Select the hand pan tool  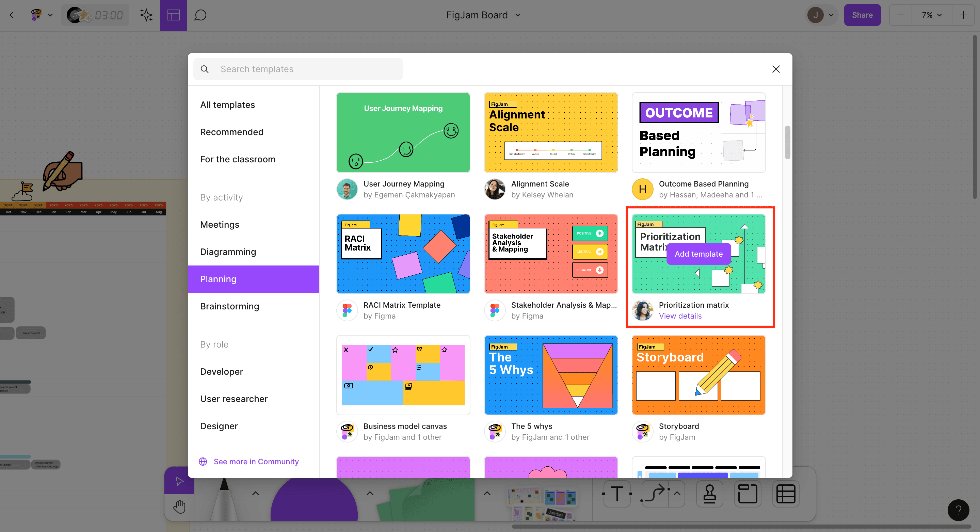tap(179, 507)
